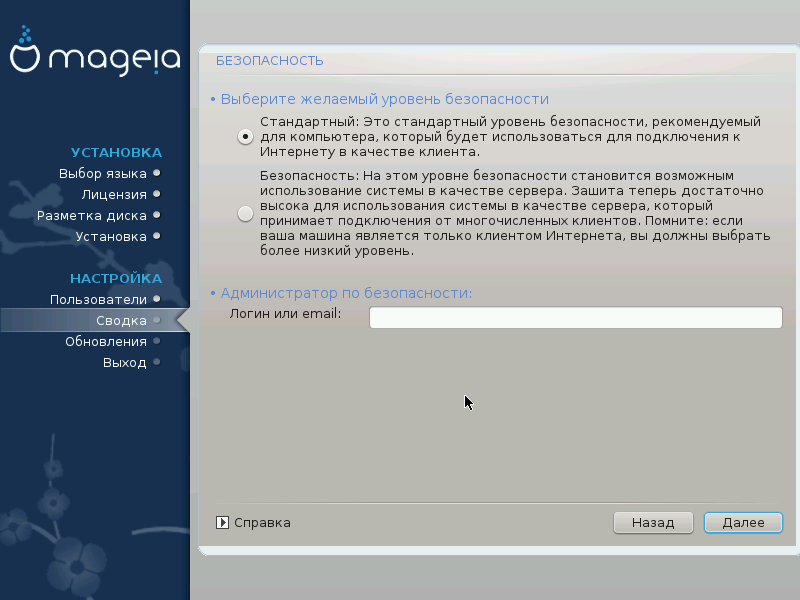Click the Mageia logo
800x600 pixels.
click(x=95, y=51)
